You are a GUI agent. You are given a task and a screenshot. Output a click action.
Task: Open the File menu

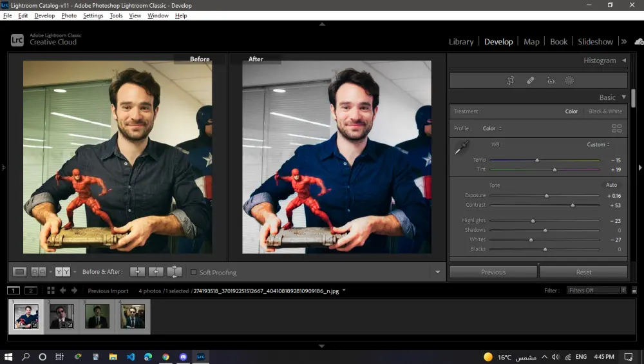(8, 15)
